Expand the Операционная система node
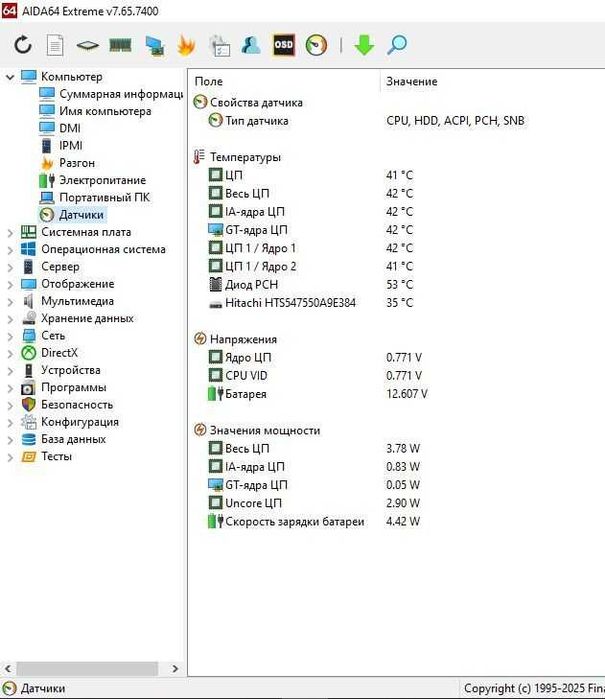 point(10,250)
